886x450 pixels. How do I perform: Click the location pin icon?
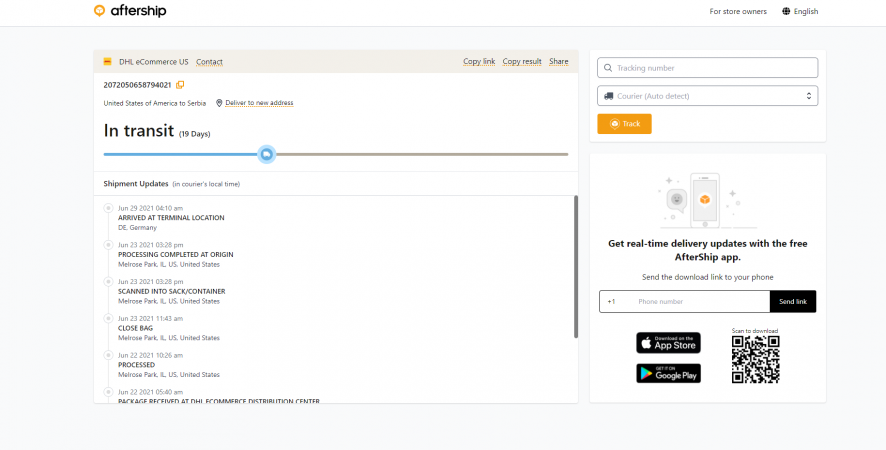pyautogui.click(x=219, y=103)
